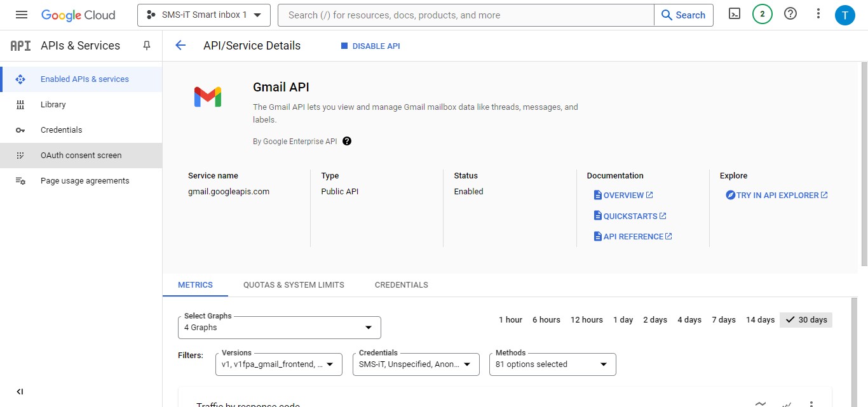Switch to the Credentials tab

click(x=401, y=284)
